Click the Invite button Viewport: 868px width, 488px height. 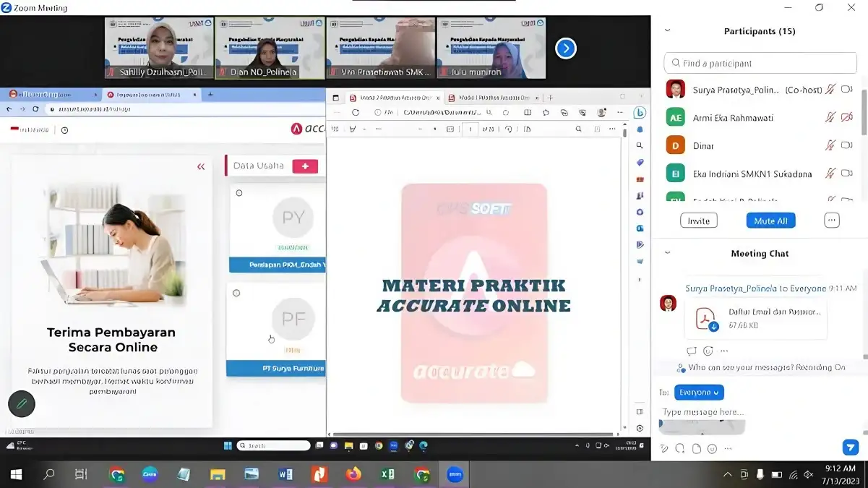click(x=698, y=221)
